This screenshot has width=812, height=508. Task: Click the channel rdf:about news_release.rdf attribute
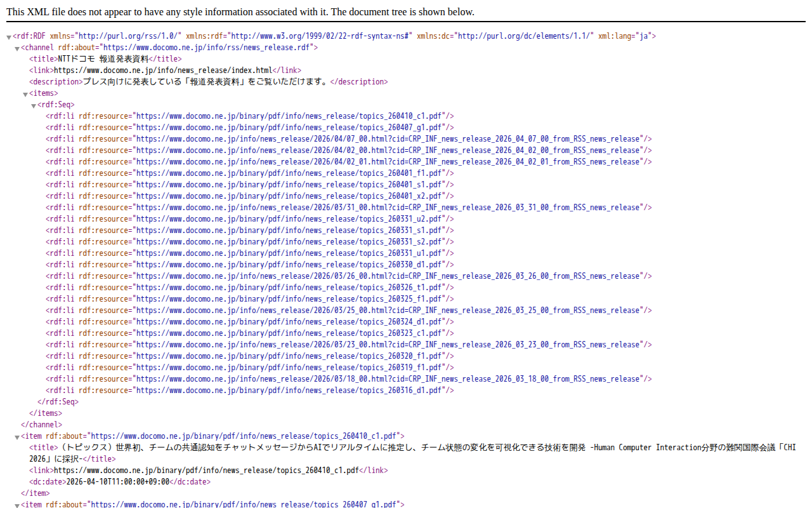click(x=185, y=48)
